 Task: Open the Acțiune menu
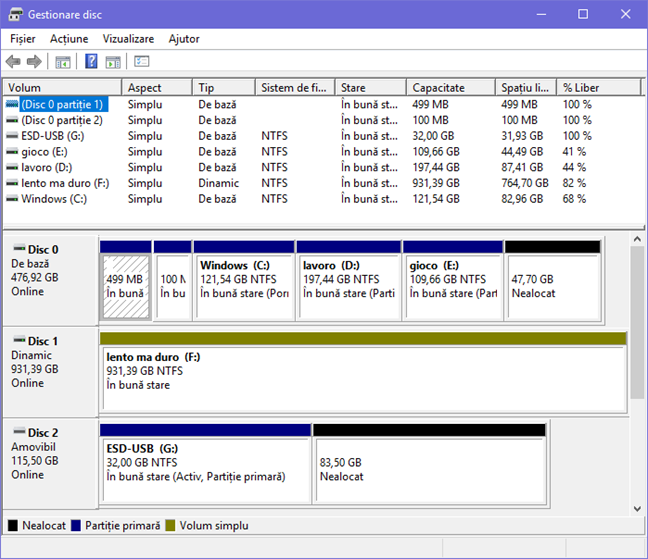pos(69,39)
